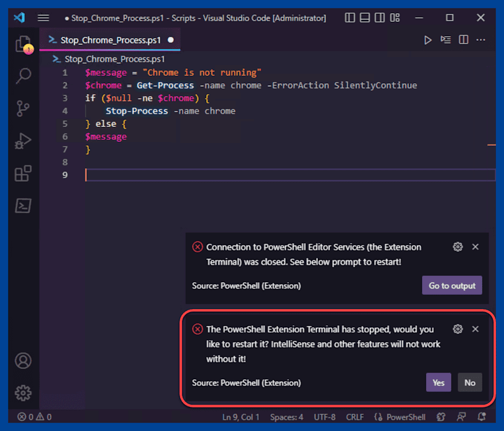The width and height of the screenshot is (504, 431).
Task: Select Stop_Chrome_Process.ps1 editor tab
Action: coord(110,40)
